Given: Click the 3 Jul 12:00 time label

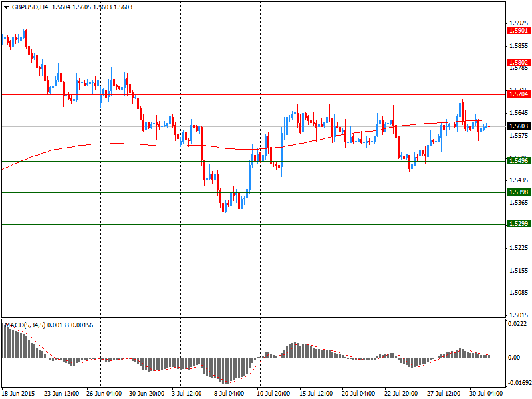Looking at the screenshot, I should [x=188, y=394].
